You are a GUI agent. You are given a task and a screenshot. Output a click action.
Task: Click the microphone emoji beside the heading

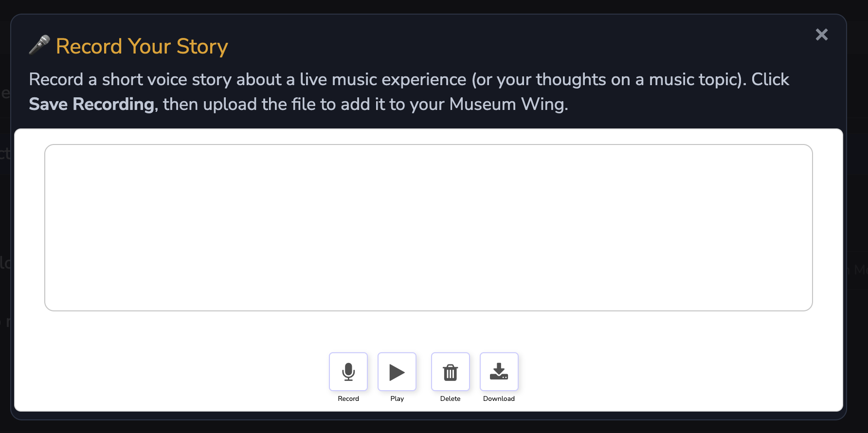coord(39,45)
